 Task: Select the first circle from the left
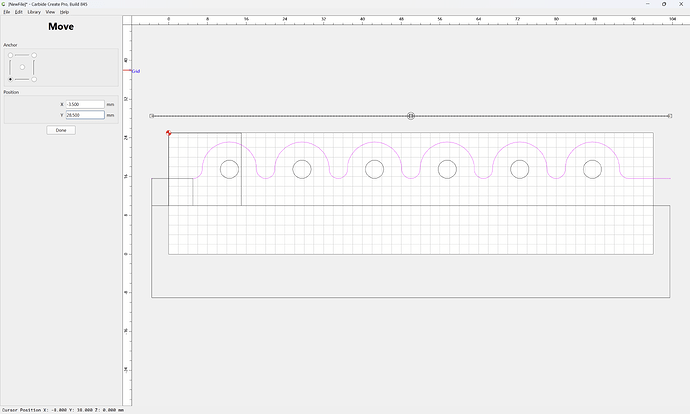229,169
